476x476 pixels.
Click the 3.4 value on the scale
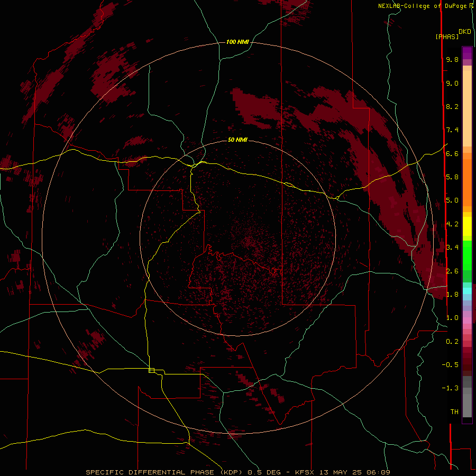click(x=452, y=248)
